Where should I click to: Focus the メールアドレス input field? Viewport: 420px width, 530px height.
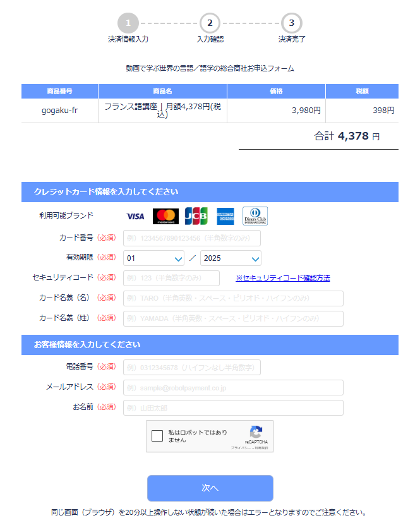point(233,387)
